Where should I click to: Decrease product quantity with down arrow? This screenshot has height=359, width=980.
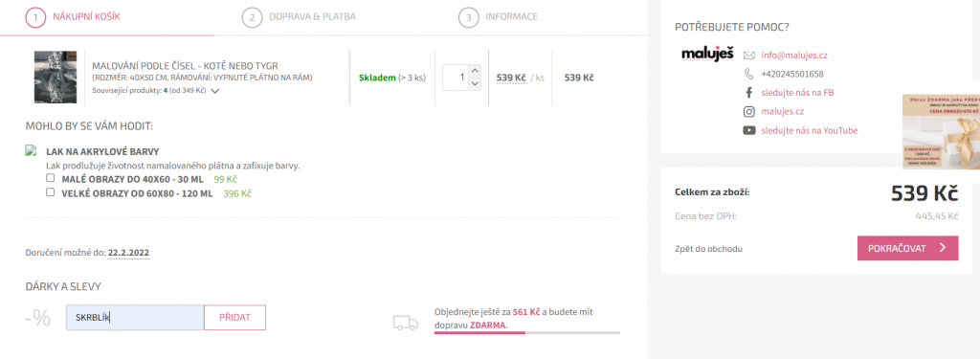(475, 84)
